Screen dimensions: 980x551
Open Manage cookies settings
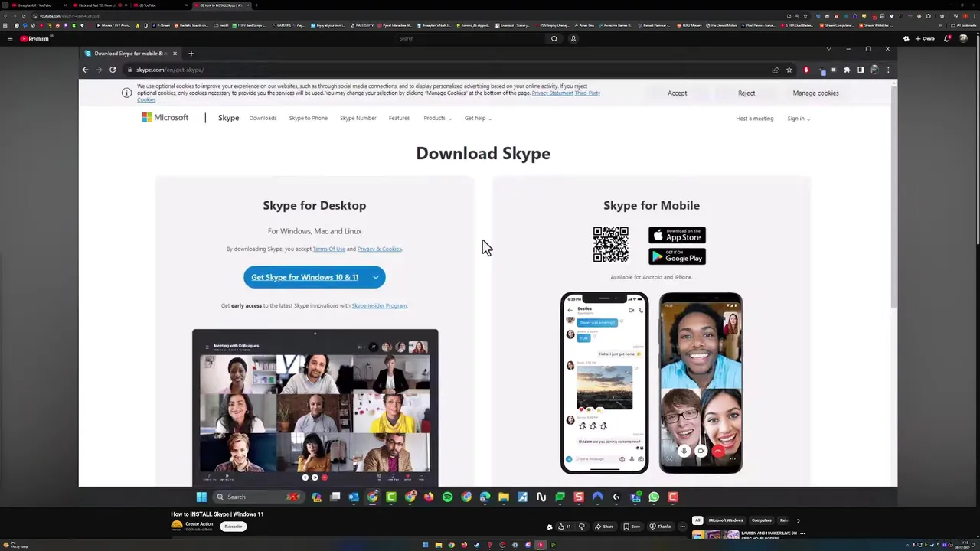tap(815, 93)
